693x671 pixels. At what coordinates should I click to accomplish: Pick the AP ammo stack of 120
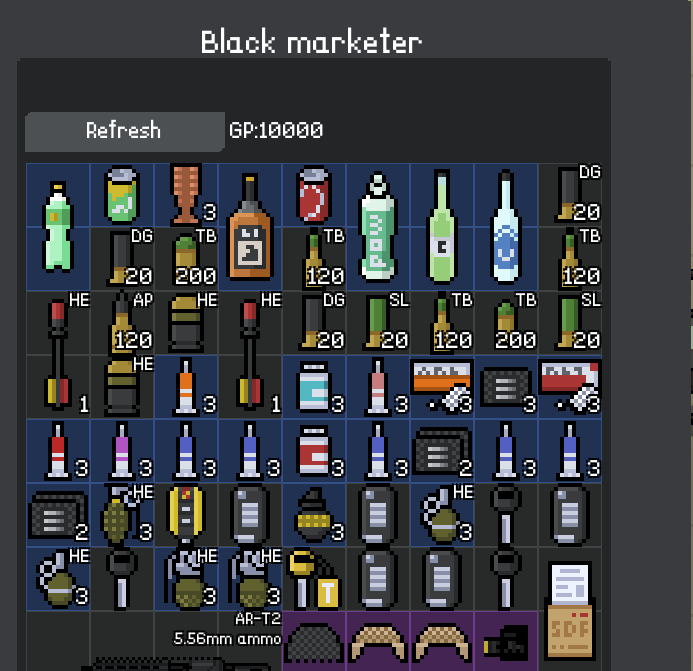pos(122,323)
